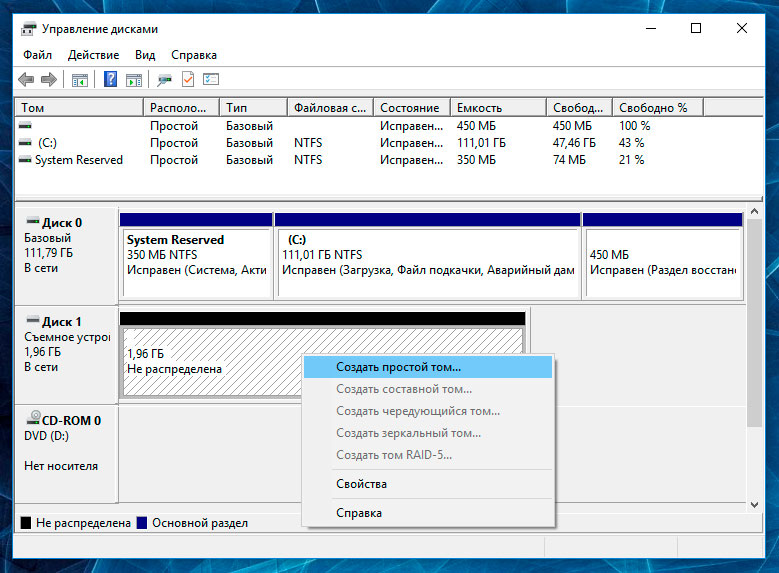This screenshot has width=779, height=573.
Task: Select the (C:) 111,01 ГБ partition block
Action: [x=427, y=256]
